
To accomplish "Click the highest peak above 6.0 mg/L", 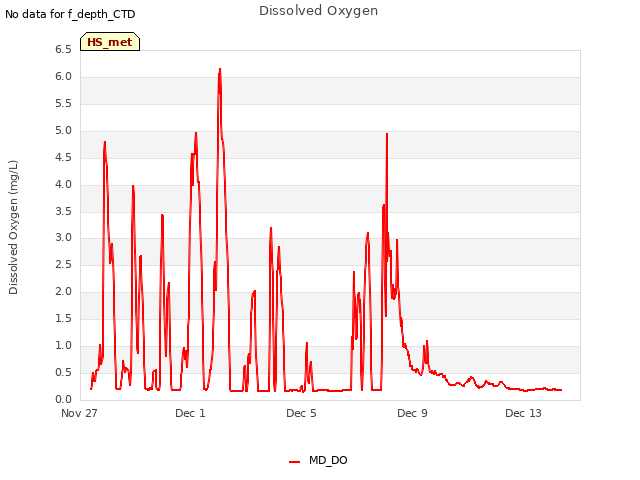I will [220, 69].
